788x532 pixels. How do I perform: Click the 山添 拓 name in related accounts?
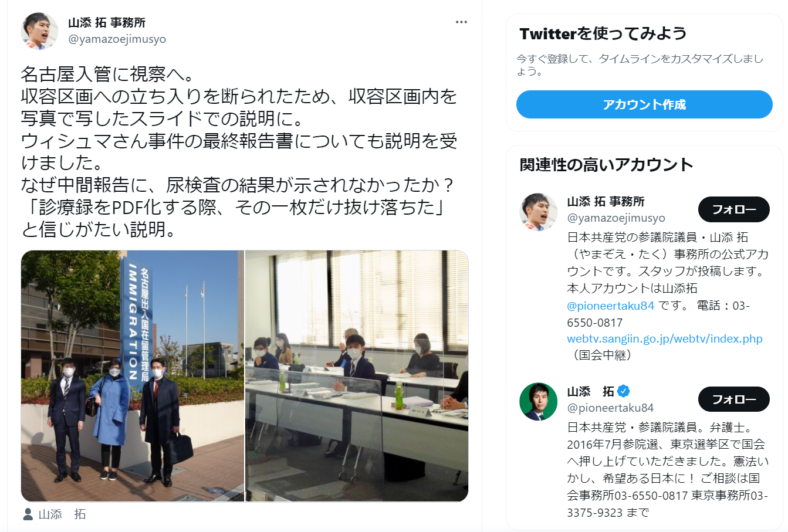pos(590,392)
